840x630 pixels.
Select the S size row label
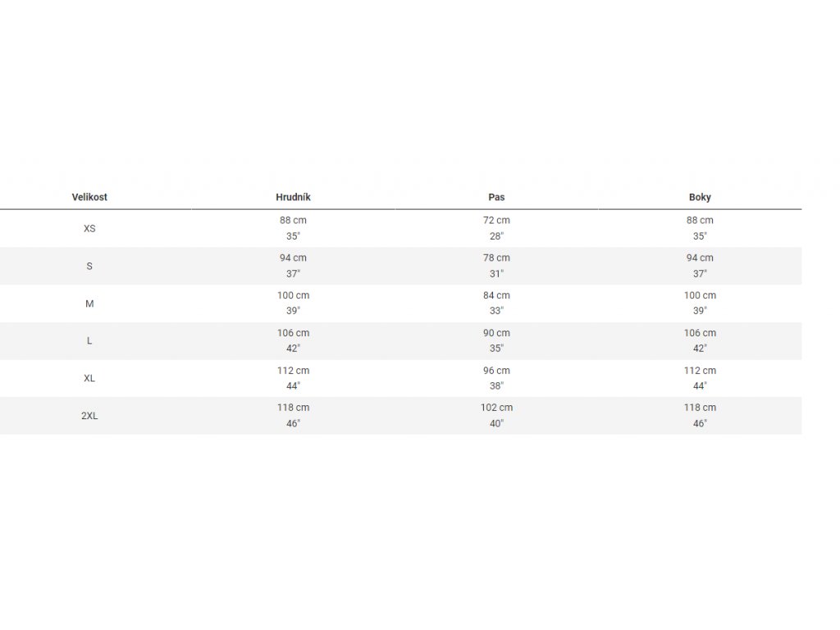click(x=89, y=267)
